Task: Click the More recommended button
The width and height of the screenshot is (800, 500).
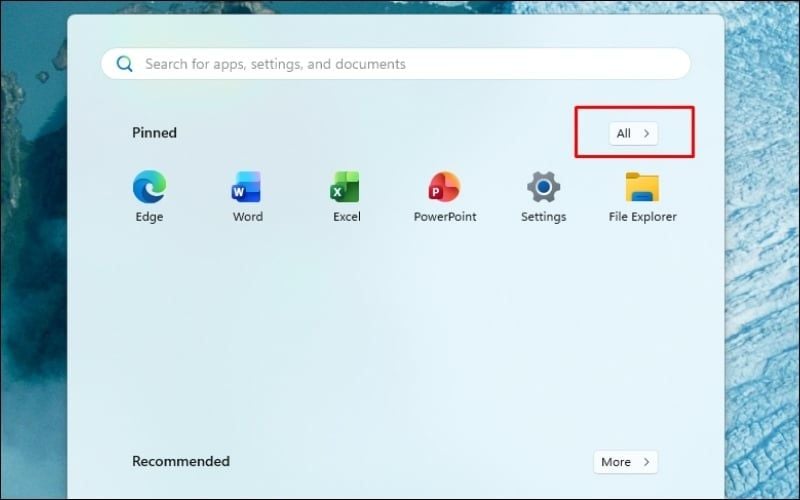Action: 626,462
